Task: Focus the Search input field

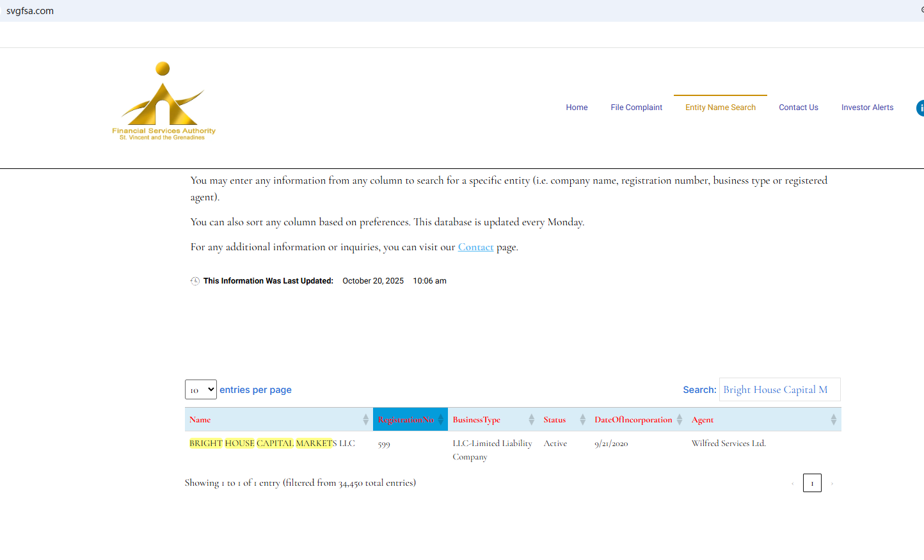Action: click(x=779, y=390)
